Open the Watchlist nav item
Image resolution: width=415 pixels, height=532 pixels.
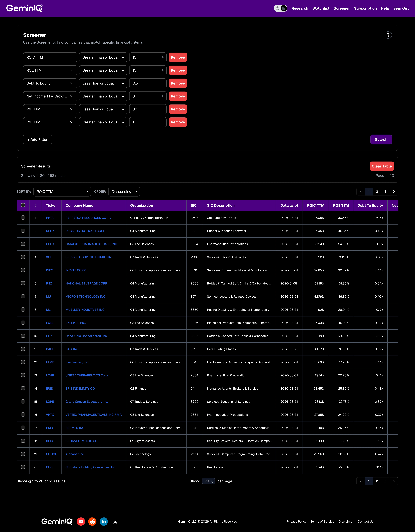coord(321,8)
